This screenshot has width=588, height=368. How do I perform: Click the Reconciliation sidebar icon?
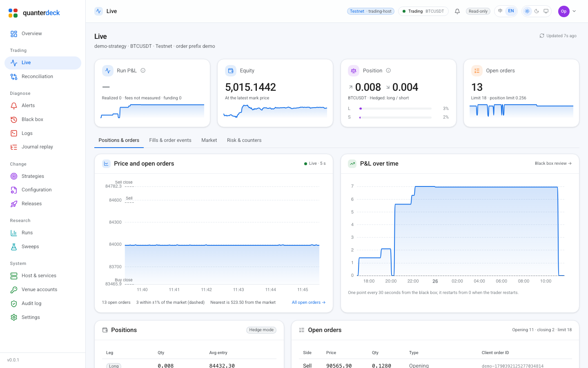[14, 76]
